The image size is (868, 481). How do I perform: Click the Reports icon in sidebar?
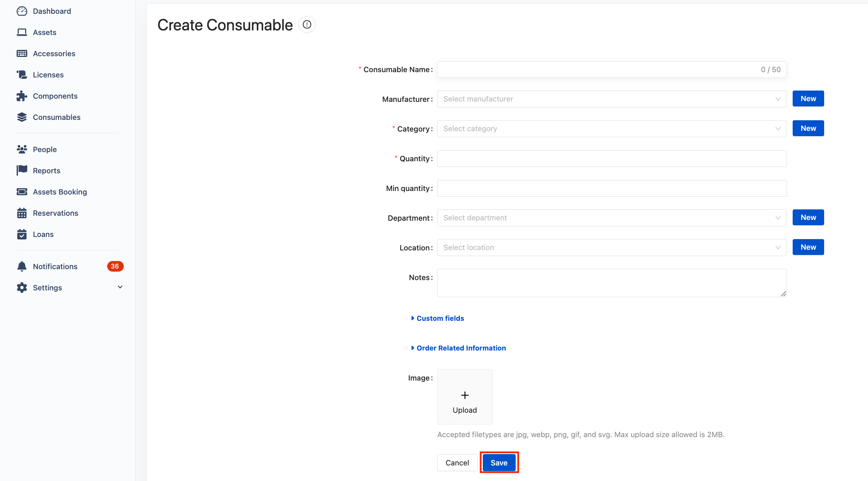(x=22, y=170)
